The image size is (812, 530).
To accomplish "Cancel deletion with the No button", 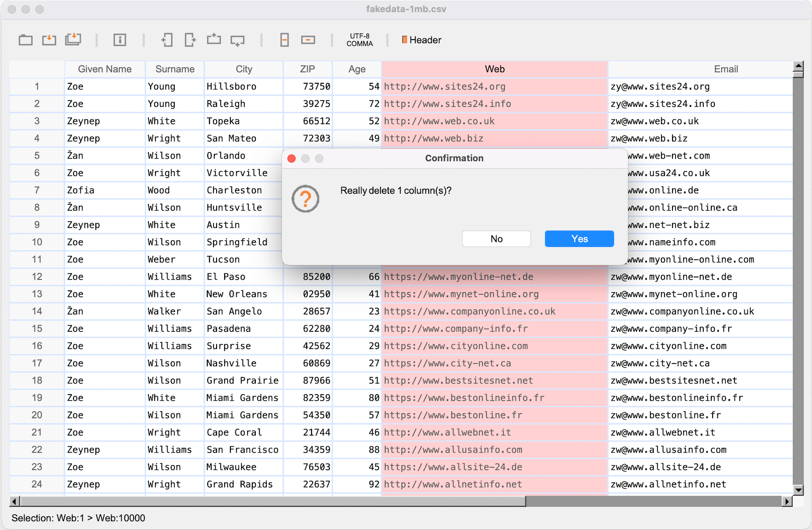I will tap(496, 239).
